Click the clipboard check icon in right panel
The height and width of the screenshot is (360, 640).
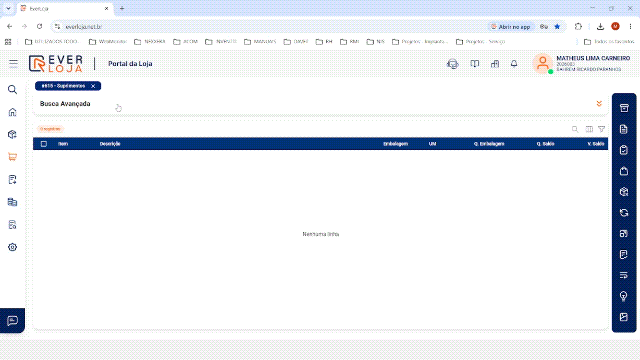click(624, 150)
